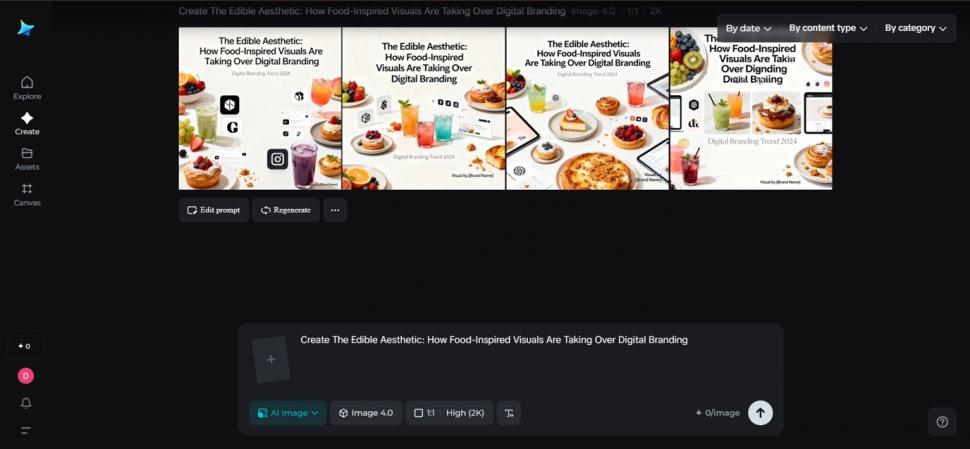Click the text style Tт icon
Image resolution: width=970 pixels, height=449 pixels.
[x=509, y=413]
